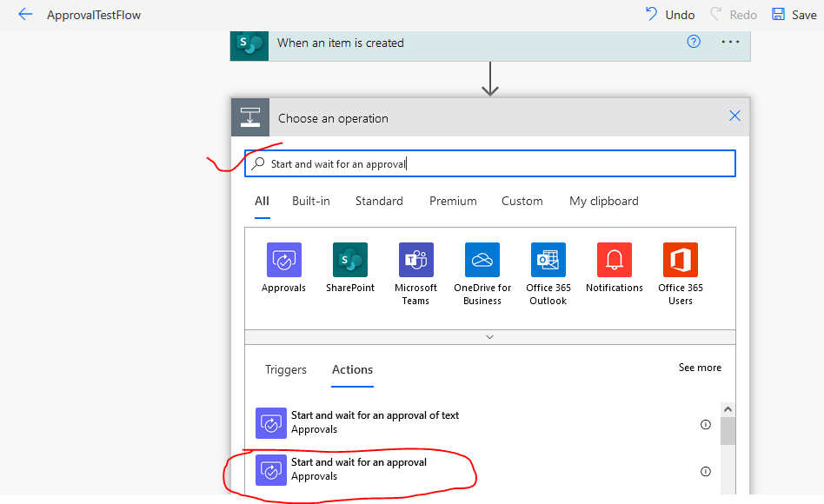Choose the SharePoint connector icon
This screenshot has height=504, width=824.
349,260
